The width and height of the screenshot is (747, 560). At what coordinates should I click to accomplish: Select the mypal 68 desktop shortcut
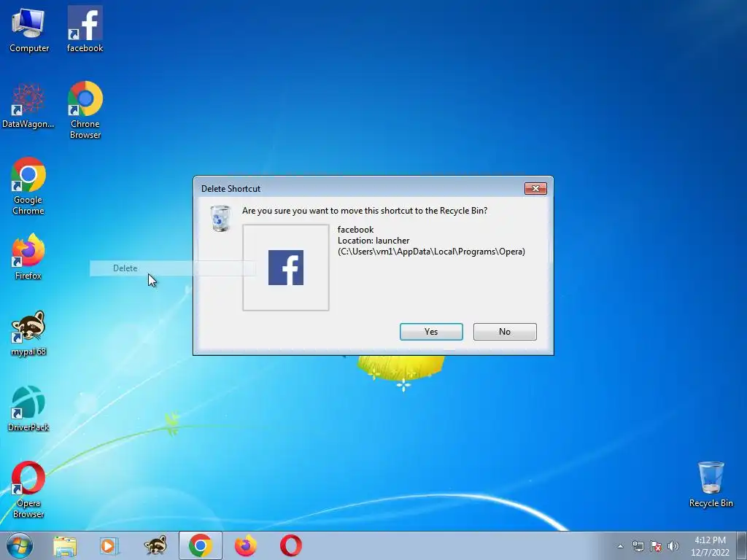coord(28,333)
